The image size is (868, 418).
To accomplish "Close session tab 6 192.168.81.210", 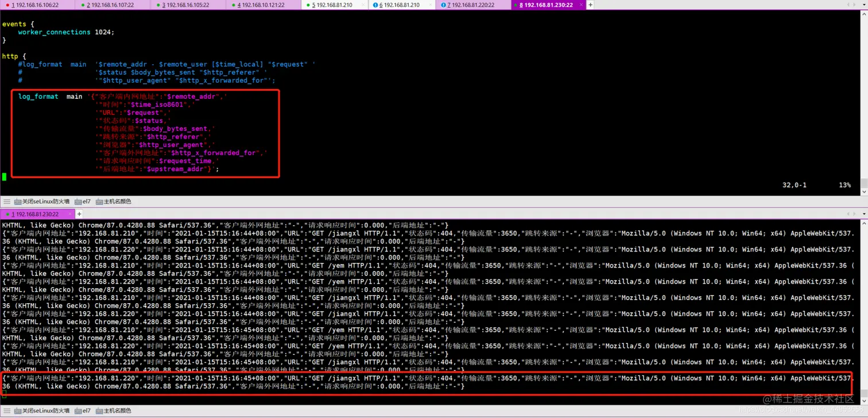I will pyautogui.click(x=431, y=5).
